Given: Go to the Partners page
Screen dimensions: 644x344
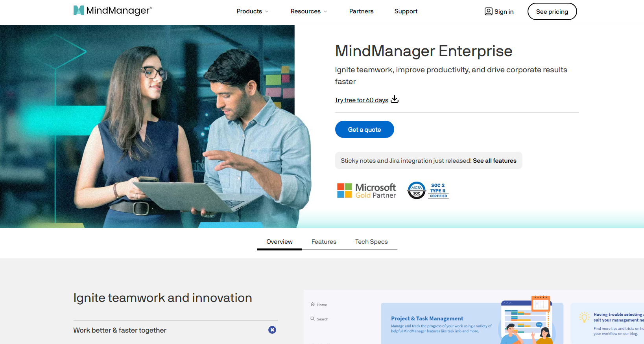Looking at the screenshot, I should pyautogui.click(x=361, y=11).
